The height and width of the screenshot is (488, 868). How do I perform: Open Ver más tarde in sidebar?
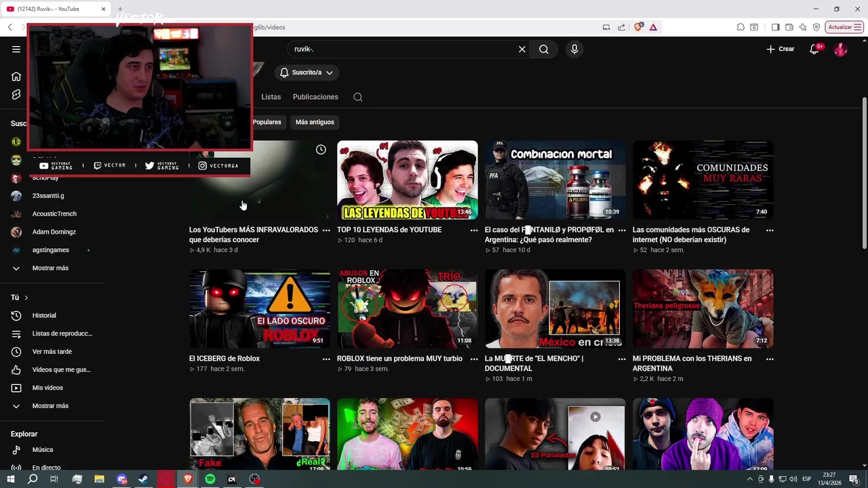(x=52, y=352)
